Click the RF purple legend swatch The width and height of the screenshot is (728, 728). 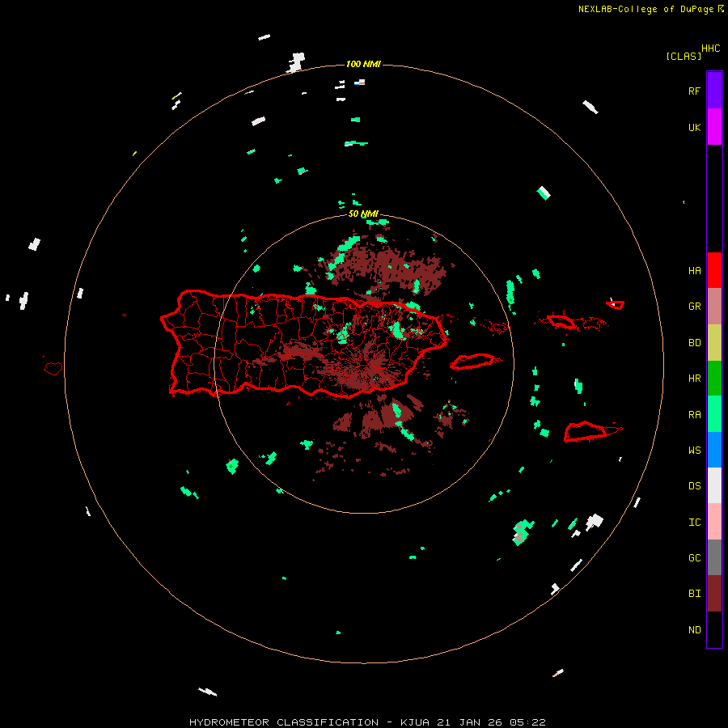714,91
